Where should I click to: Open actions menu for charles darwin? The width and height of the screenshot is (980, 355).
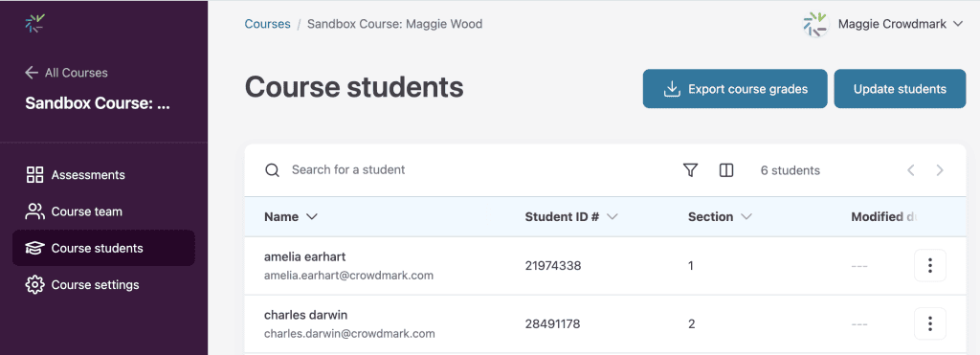tap(930, 323)
